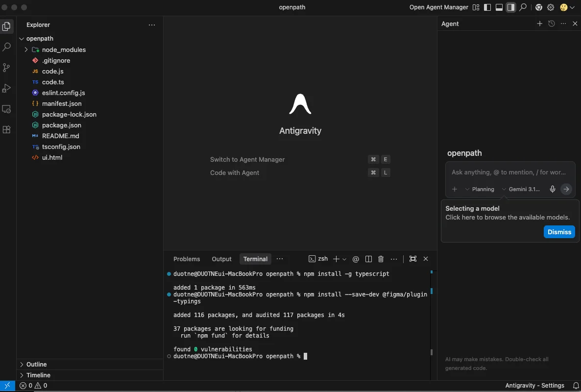Switch to the Output tab
Screen dimensions: 581x392
[221, 259]
